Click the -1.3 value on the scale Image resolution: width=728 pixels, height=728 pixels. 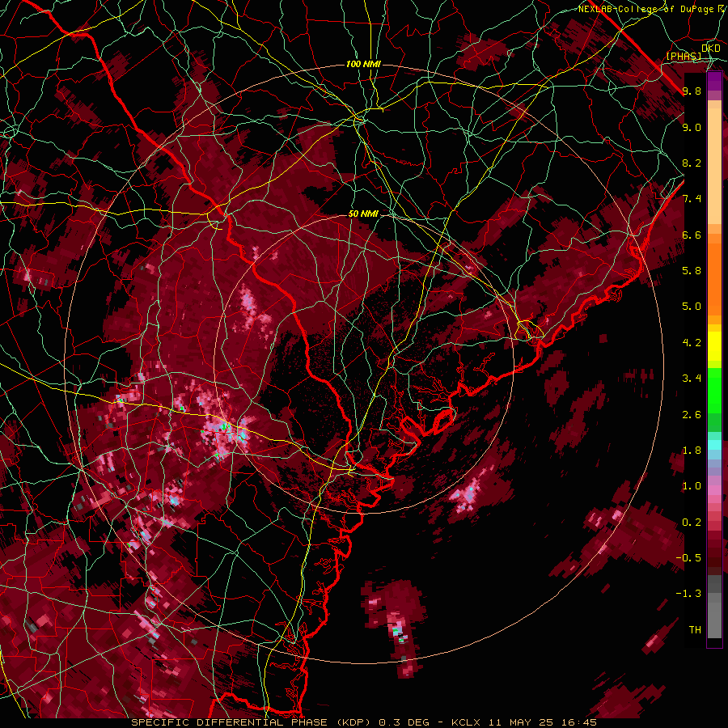tap(688, 594)
